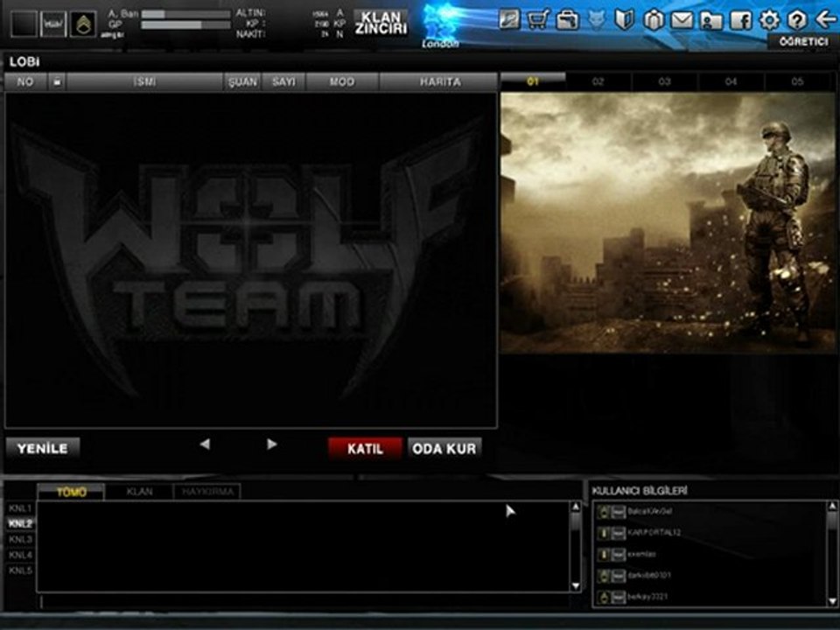Sort rooms by MOD column header

342,82
